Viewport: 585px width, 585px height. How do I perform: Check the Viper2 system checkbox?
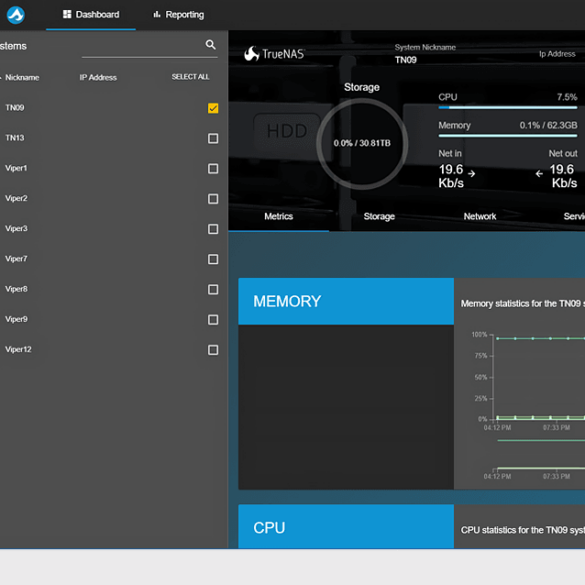213,199
